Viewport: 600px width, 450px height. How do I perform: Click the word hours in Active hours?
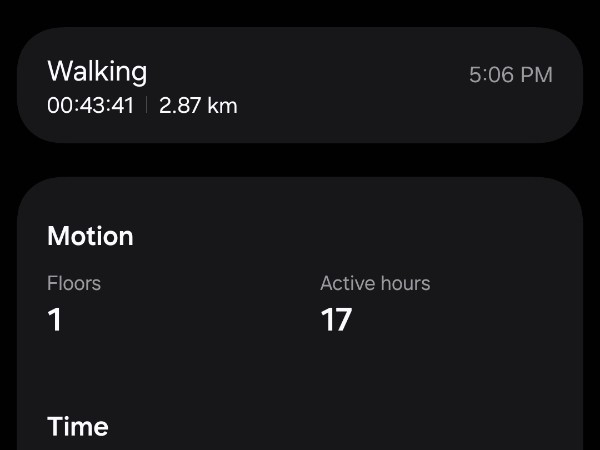406,283
